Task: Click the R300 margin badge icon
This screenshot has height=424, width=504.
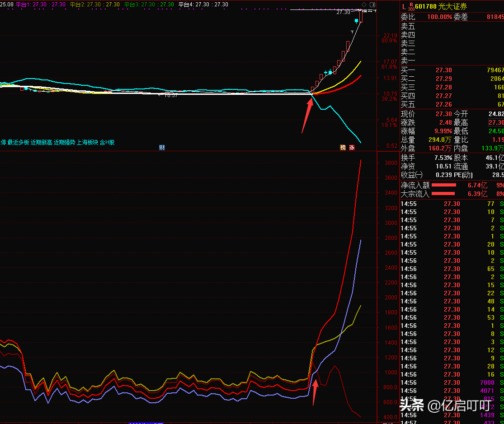Action: point(411,6)
